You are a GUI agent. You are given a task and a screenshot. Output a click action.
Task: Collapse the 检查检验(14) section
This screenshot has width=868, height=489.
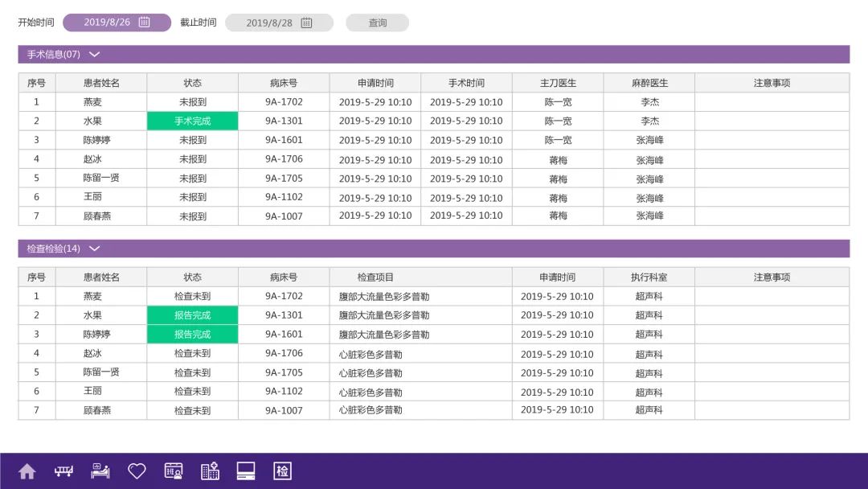[94, 249]
